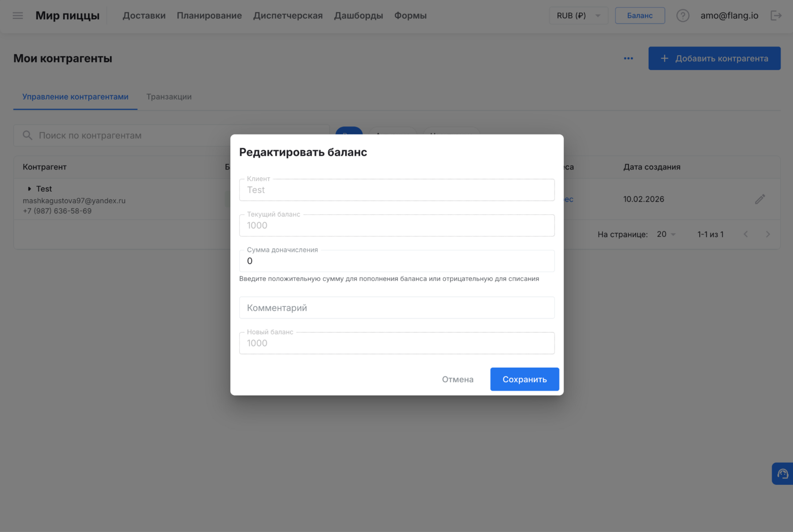Click the phone +7 (987) 636-58-69
This screenshot has width=793, height=532.
(57, 211)
